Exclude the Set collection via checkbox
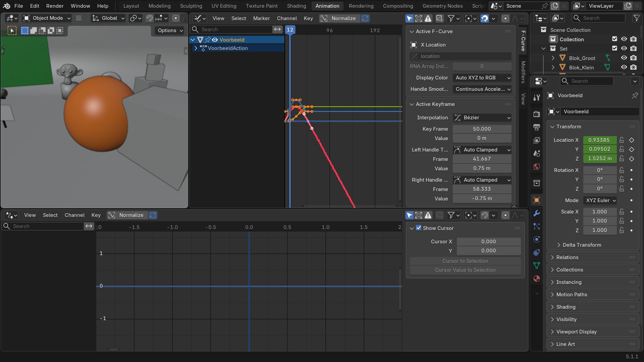The height and width of the screenshot is (362, 644). [x=614, y=49]
